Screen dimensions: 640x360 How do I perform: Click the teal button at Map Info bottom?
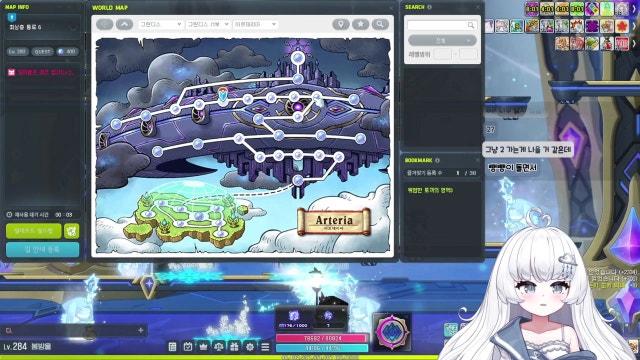point(42,249)
